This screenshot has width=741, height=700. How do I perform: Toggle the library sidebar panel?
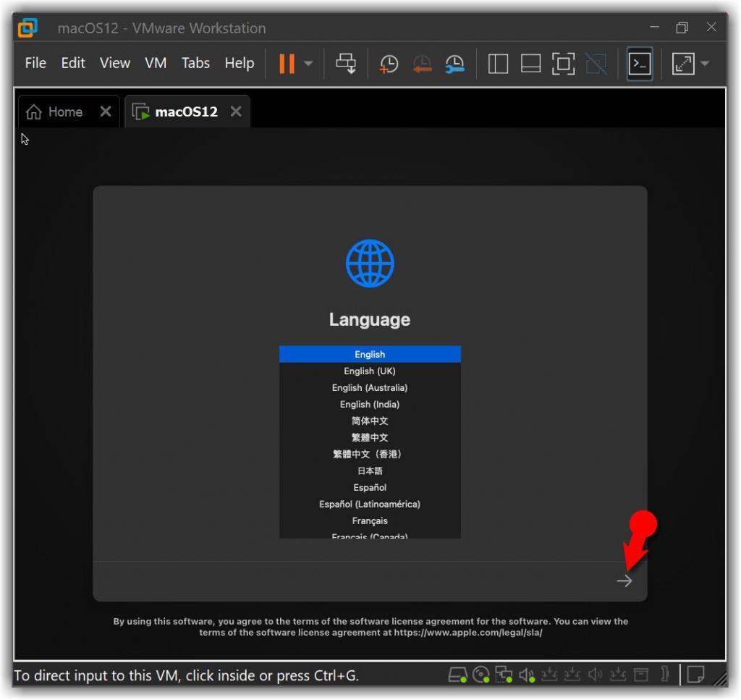pos(498,64)
